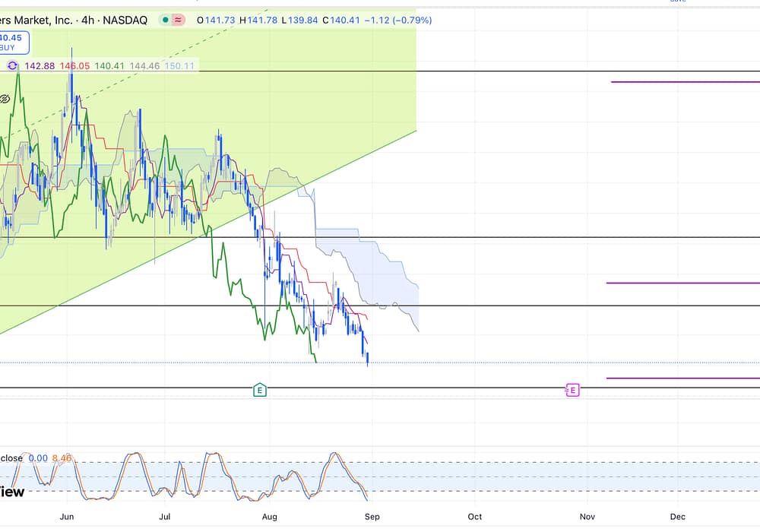Click the pink data mode indicator icon
This screenshot has width=760, height=532.
coord(179,21)
